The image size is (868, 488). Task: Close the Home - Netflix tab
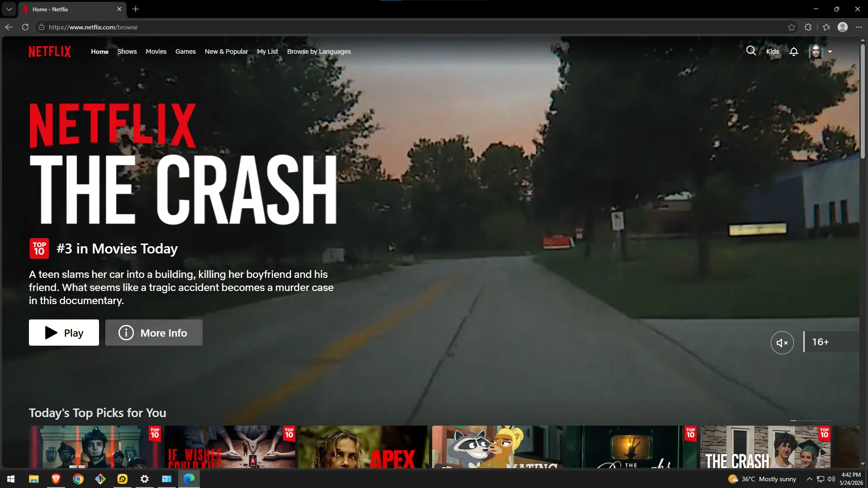119,9
